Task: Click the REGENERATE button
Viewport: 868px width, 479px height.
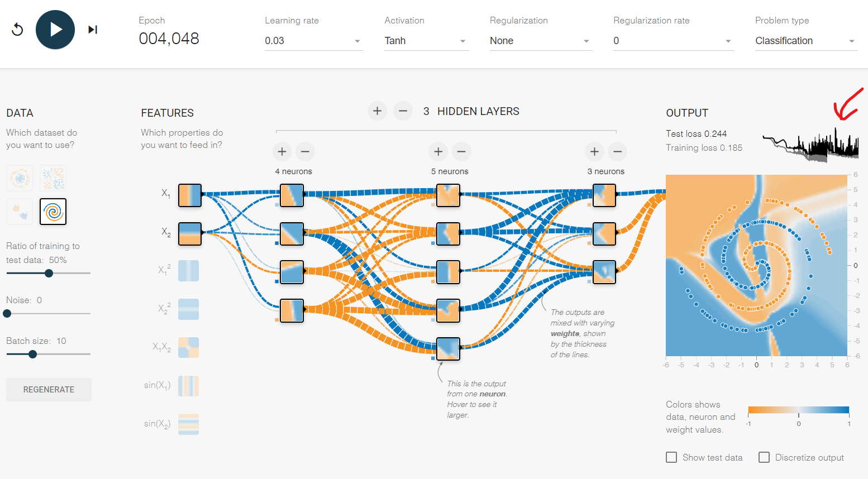Action: point(49,389)
